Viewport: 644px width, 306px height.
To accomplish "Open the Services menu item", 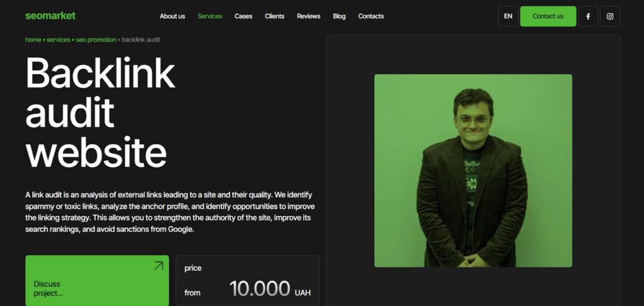I will 209,16.
